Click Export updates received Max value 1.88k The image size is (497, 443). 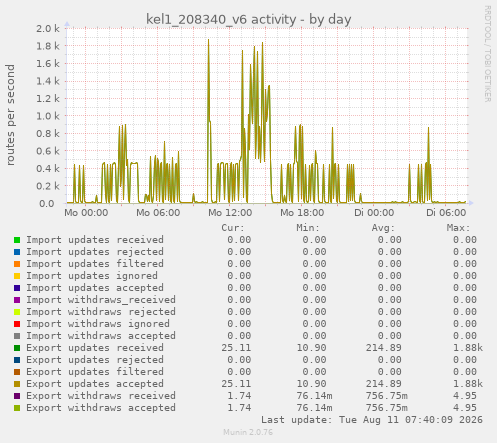pyautogui.click(x=468, y=348)
